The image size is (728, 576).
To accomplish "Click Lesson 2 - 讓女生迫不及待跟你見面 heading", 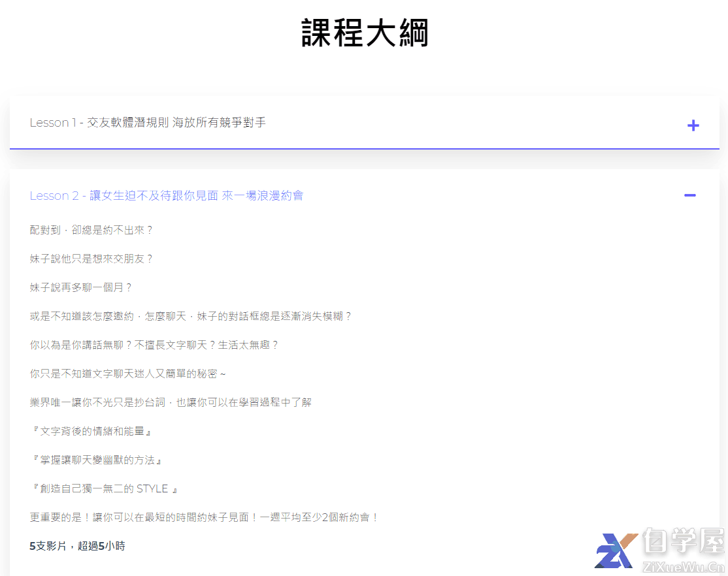I will (166, 195).
